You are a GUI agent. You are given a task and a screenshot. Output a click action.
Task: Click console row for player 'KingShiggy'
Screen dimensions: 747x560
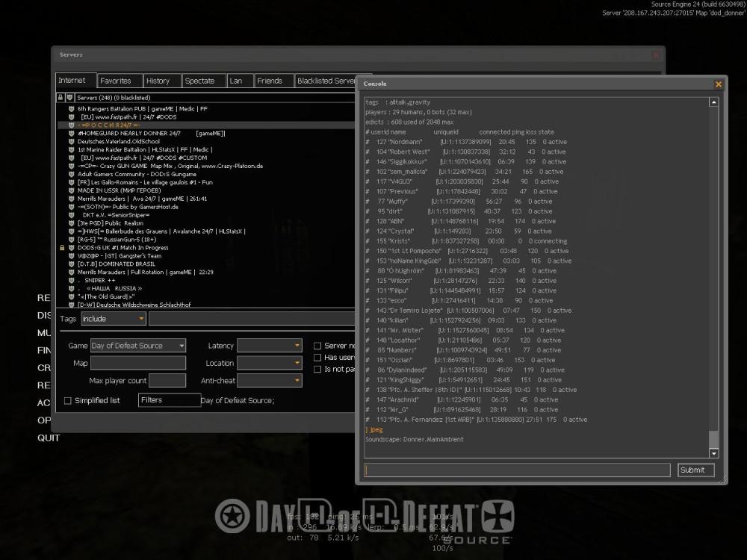point(464,380)
